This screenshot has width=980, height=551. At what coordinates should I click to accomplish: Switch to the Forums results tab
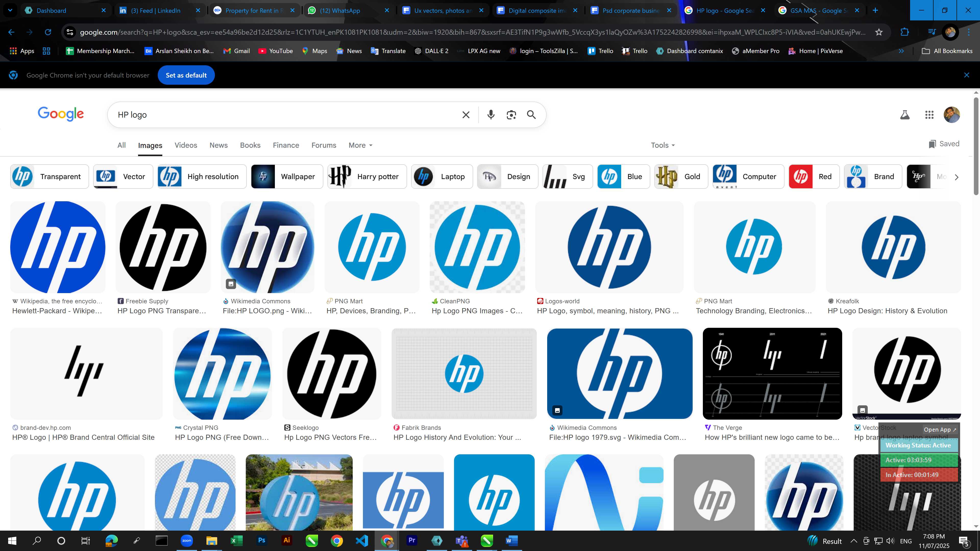(324, 145)
